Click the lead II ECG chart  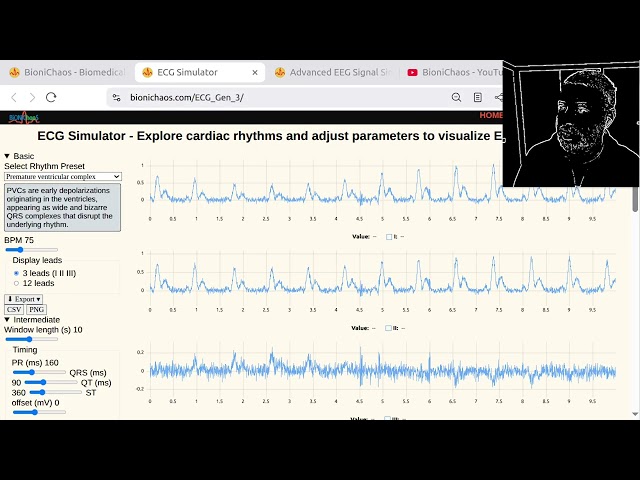pyautogui.click(x=378, y=282)
